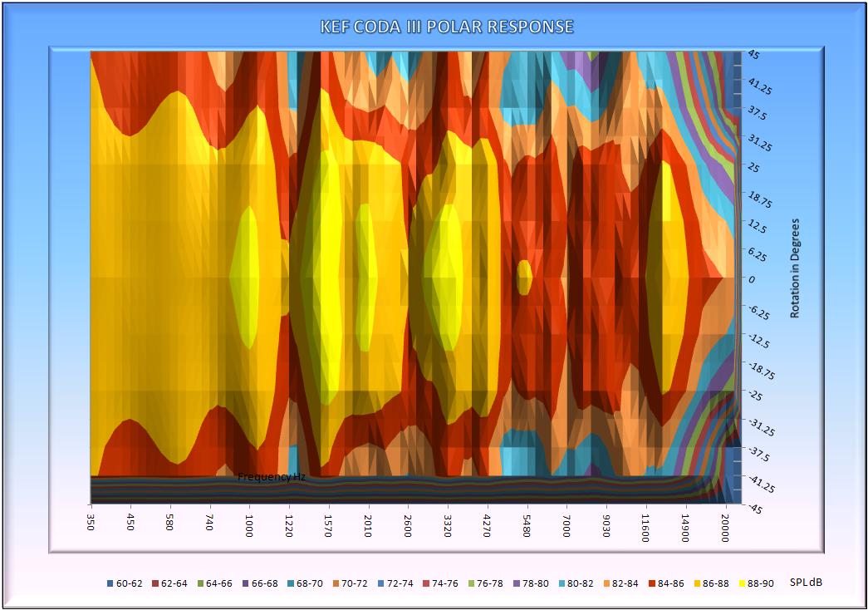Click the 450 frequency axis label
Viewport: 868px width, 610px height.
coord(130,521)
